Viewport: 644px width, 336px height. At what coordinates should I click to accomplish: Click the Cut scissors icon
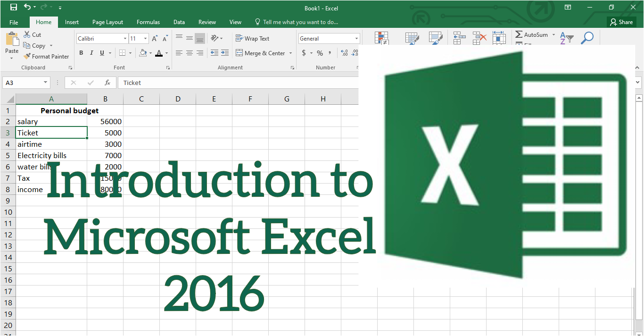[27, 35]
